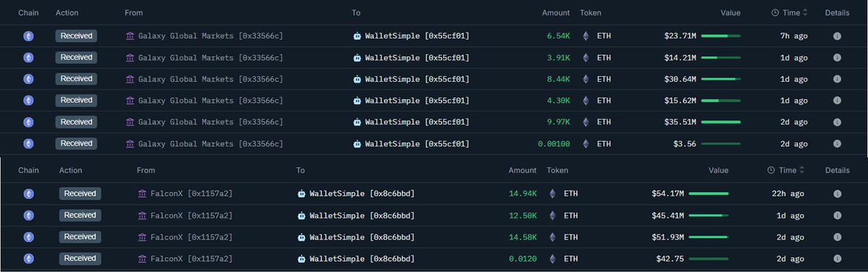Open details info icon for $35.51M row
868x272 pixels.
[837, 122]
